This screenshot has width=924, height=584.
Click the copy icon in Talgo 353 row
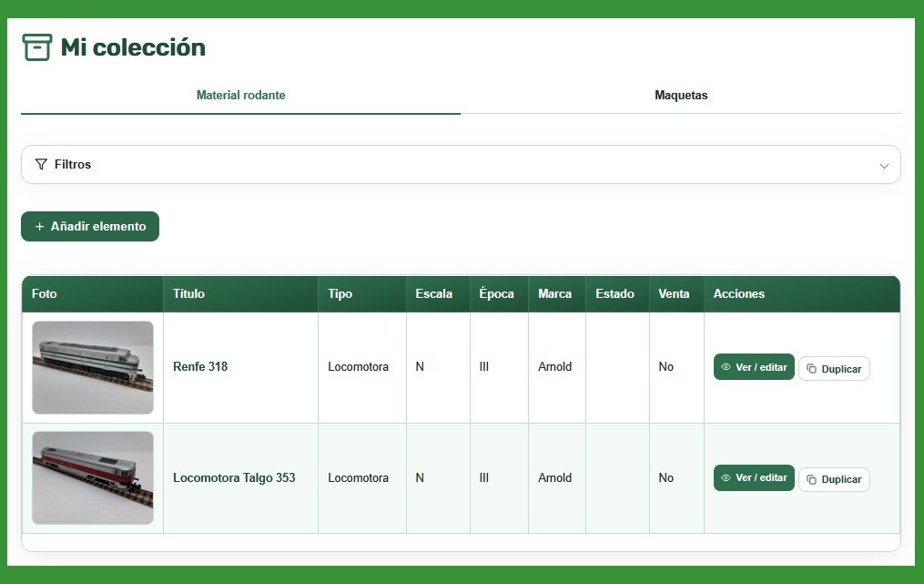click(x=811, y=479)
